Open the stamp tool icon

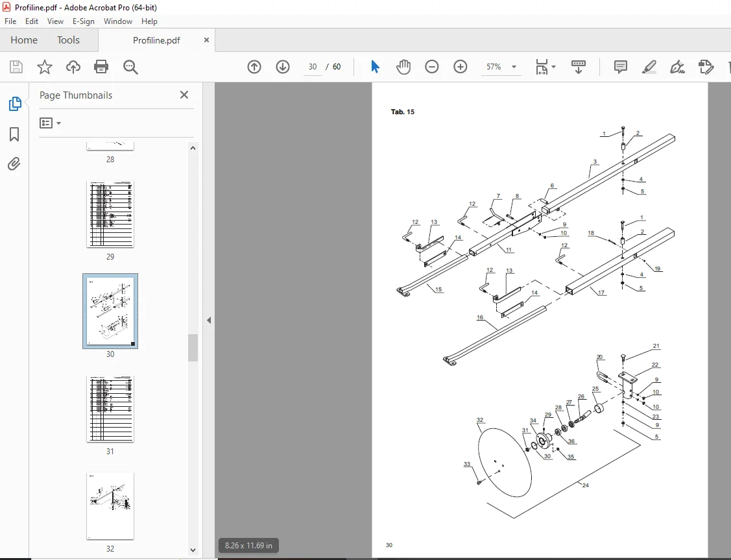(706, 67)
